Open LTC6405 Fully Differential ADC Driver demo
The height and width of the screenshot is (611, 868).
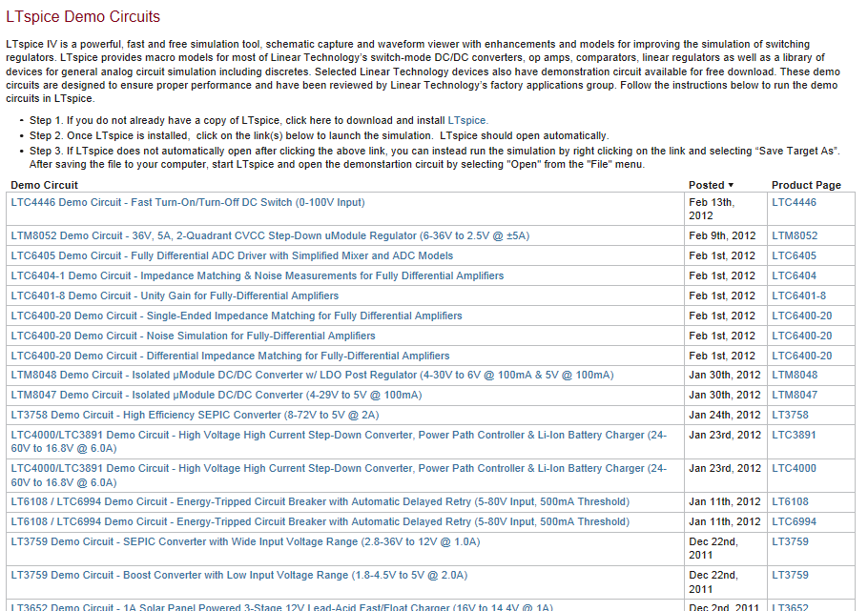(232, 255)
